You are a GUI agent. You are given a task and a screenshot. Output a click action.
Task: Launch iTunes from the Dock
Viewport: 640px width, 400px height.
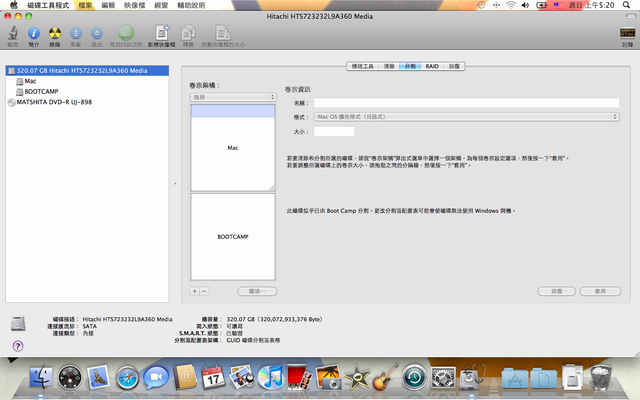[x=271, y=377]
